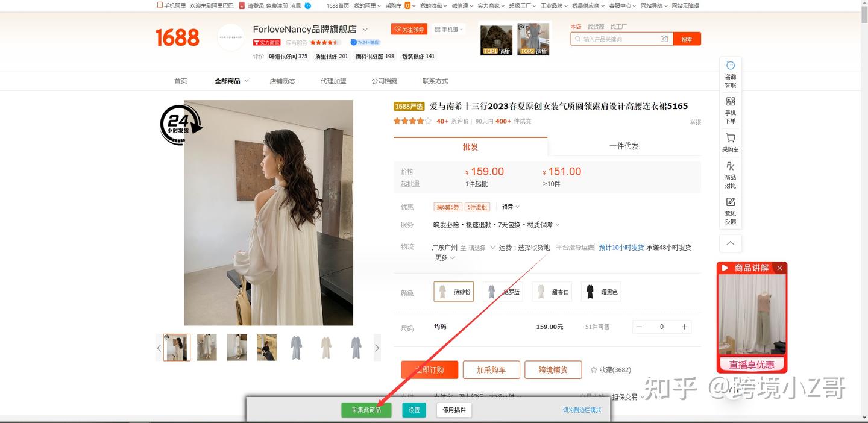
Task: Select the first product thumbnail below main image
Action: 176,347
